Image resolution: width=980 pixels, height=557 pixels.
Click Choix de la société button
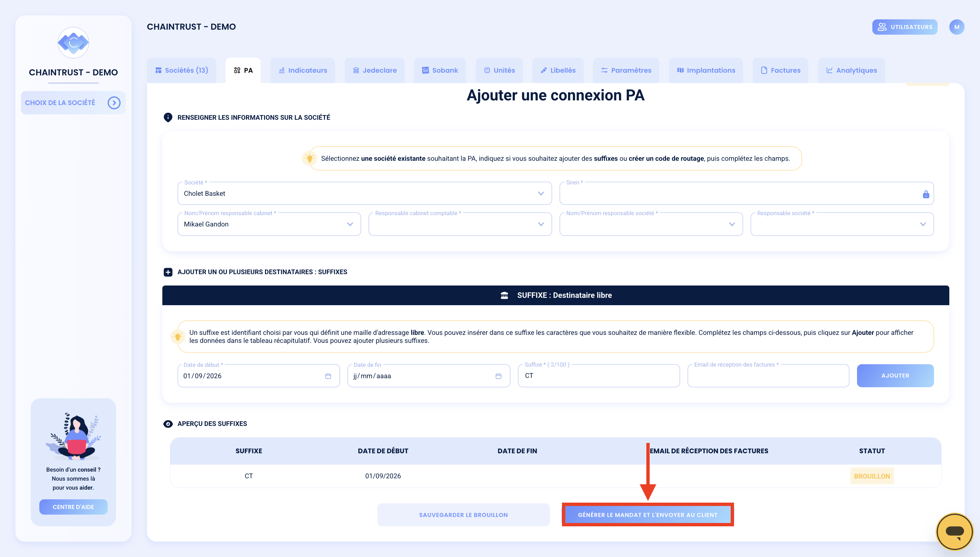pyautogui.click(x=73, y=102)
